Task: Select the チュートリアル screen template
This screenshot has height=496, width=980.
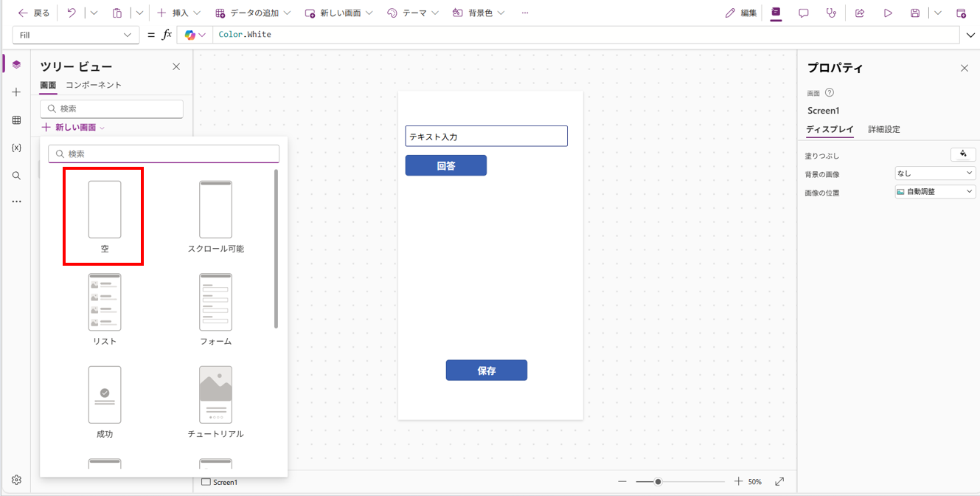Action: coord(215,402)
